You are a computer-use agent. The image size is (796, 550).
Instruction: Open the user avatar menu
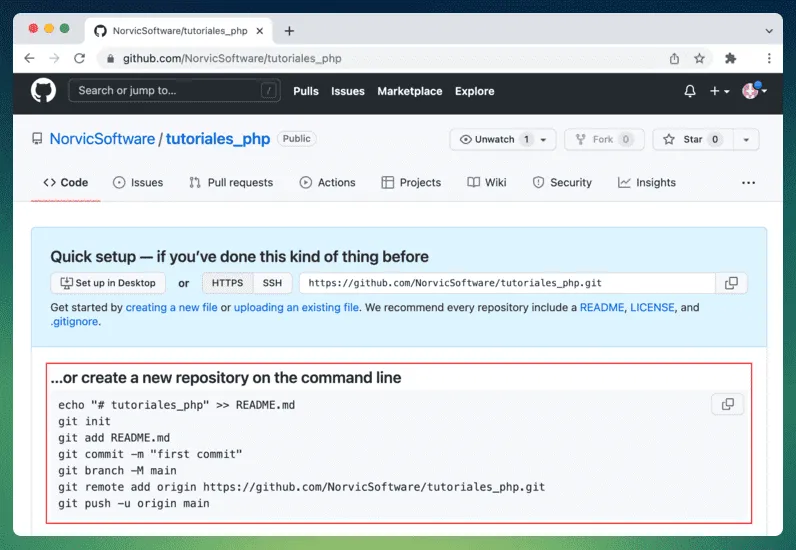[x=754, y=91]
